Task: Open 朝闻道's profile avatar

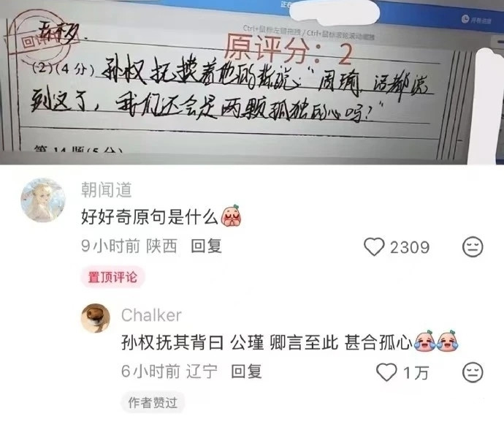Action: 43,200
